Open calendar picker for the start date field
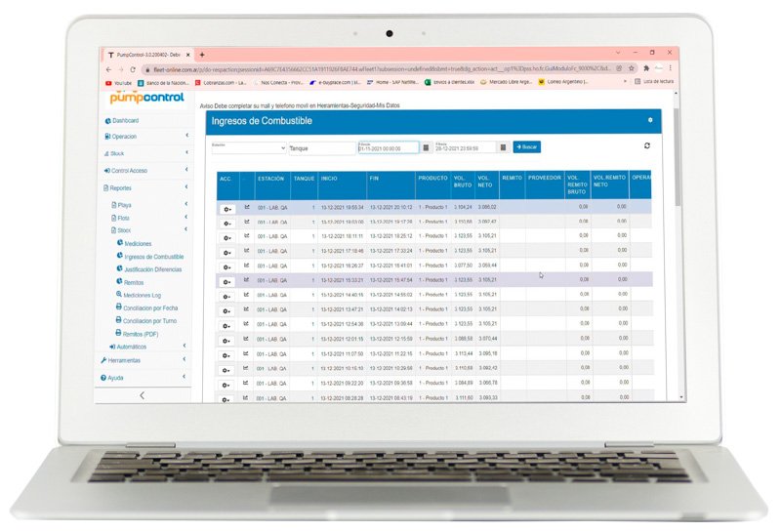This screenshot has height=532, width=781. coord(425,147)
